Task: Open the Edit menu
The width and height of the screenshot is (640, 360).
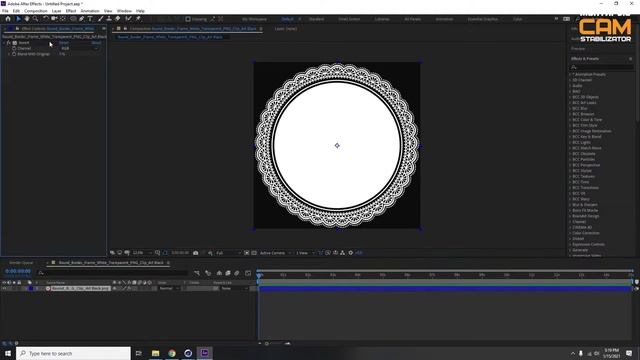Action: tap(16, 11)
